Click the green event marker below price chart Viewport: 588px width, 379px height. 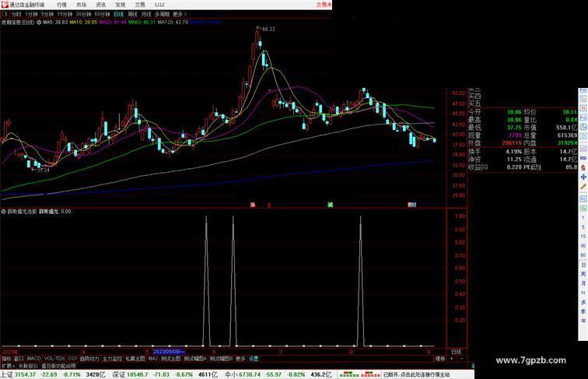(330, 205)
